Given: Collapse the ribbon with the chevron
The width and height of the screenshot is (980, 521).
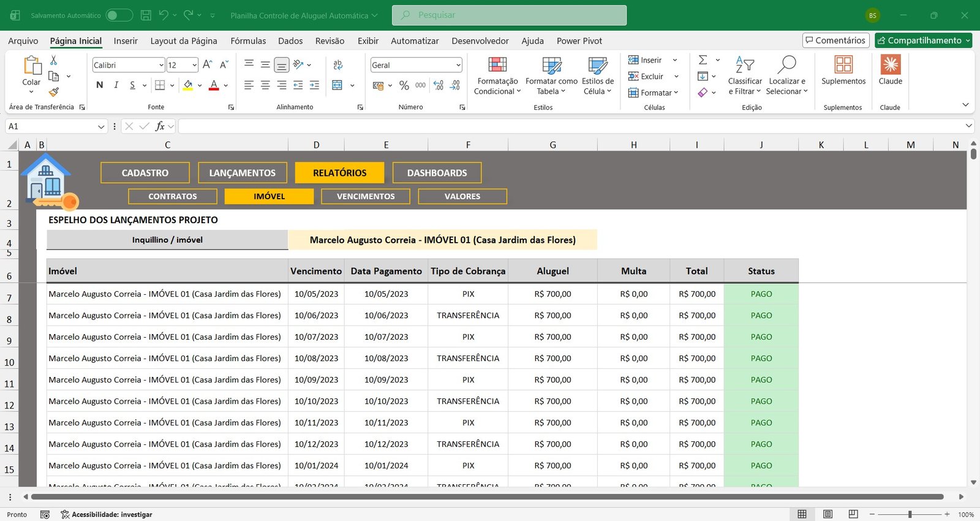Looking at the screenshot, I should click(965, 105).
